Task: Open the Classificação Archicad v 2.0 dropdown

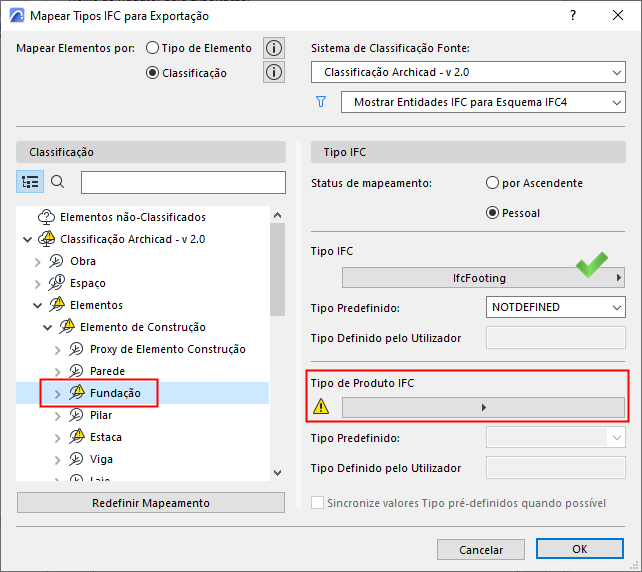Action: 468,73
